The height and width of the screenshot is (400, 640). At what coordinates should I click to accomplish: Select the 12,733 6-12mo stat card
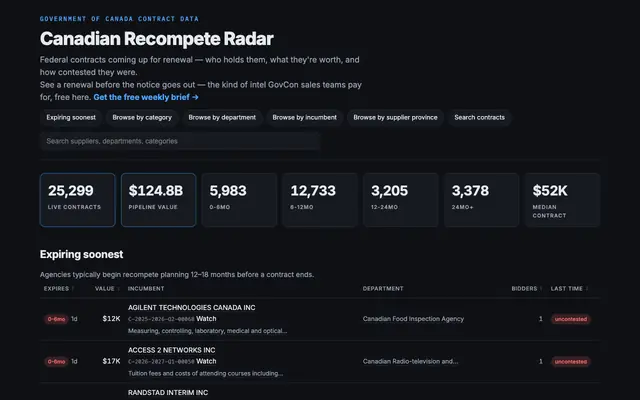tap(320, 200)
